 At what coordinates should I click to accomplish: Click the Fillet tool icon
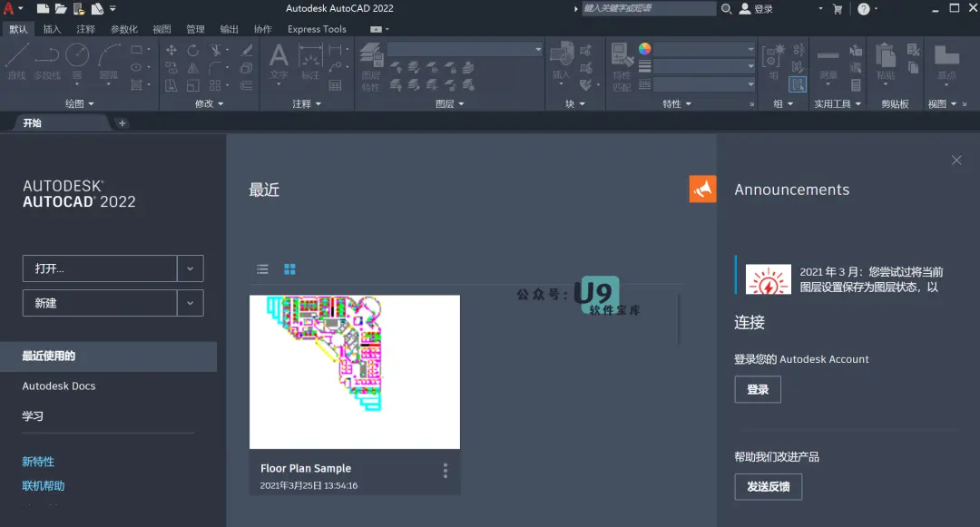[216, 67]
